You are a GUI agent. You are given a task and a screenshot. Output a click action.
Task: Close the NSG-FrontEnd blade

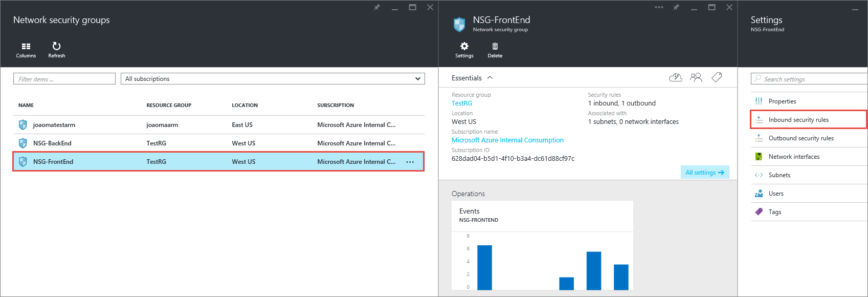tap(729, 7)
